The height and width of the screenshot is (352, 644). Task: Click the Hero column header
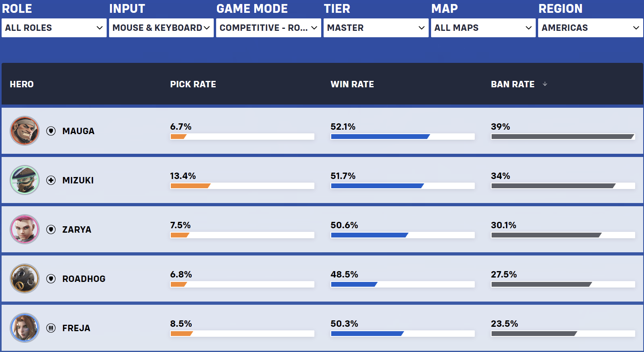tap(22, 84)
